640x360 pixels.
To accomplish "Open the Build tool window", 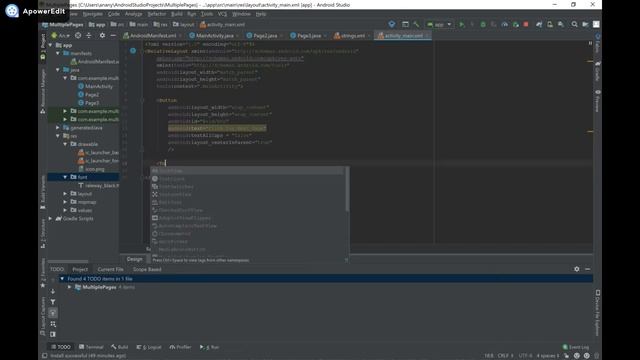I will click(x=120, y=347).
